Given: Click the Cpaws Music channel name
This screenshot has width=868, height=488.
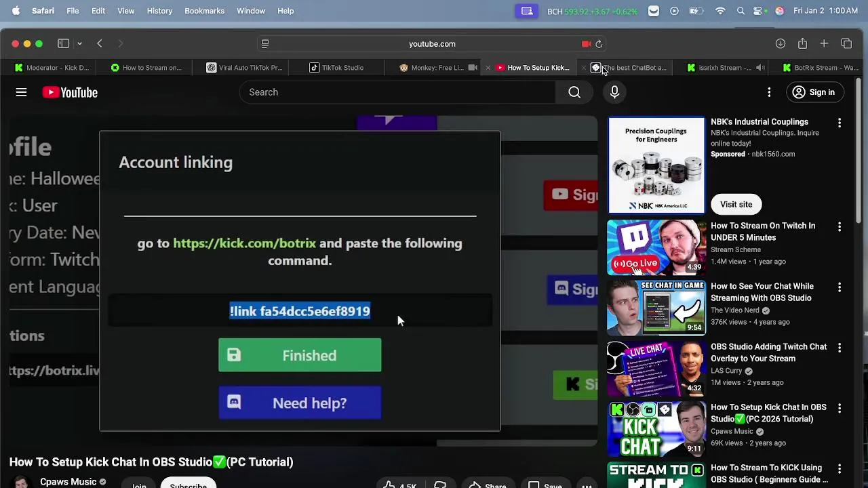Looking at the screenshot, I should click(x=68, y=482).
